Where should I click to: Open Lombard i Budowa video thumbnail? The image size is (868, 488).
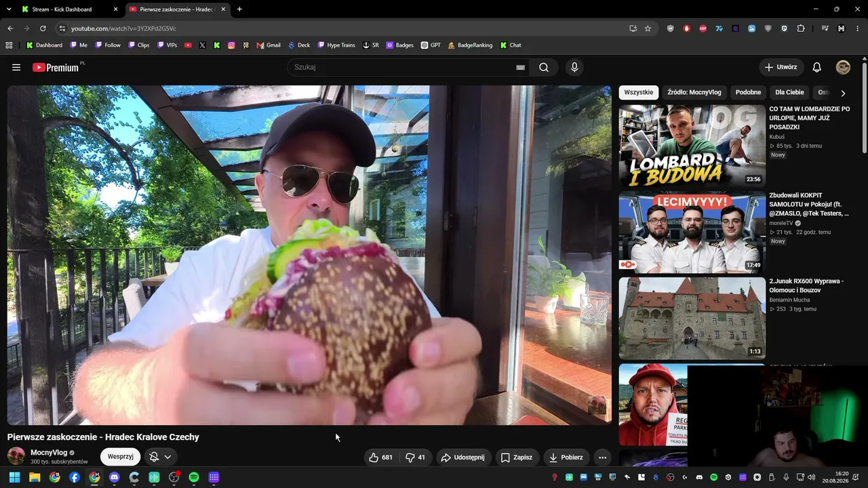[x=692, y=146]
